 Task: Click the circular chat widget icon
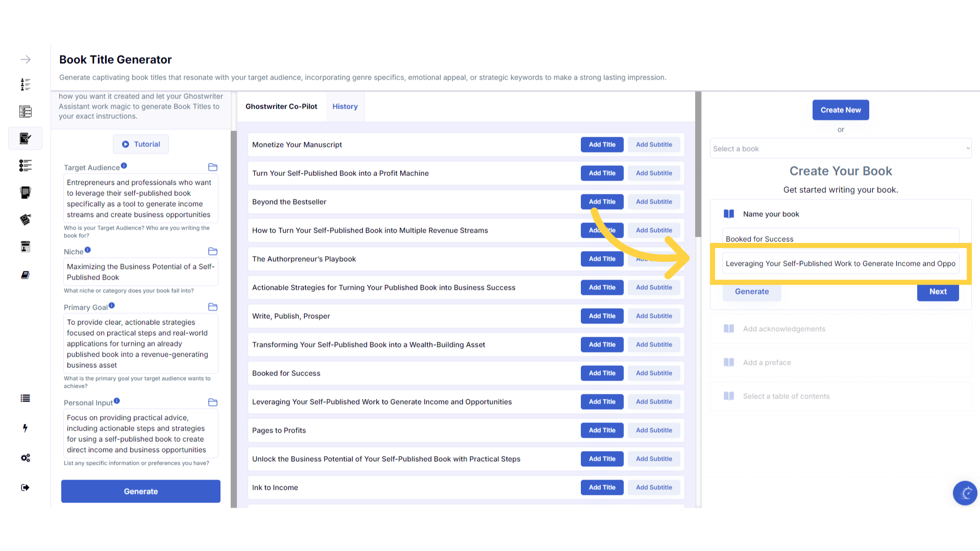coord(965,493)
